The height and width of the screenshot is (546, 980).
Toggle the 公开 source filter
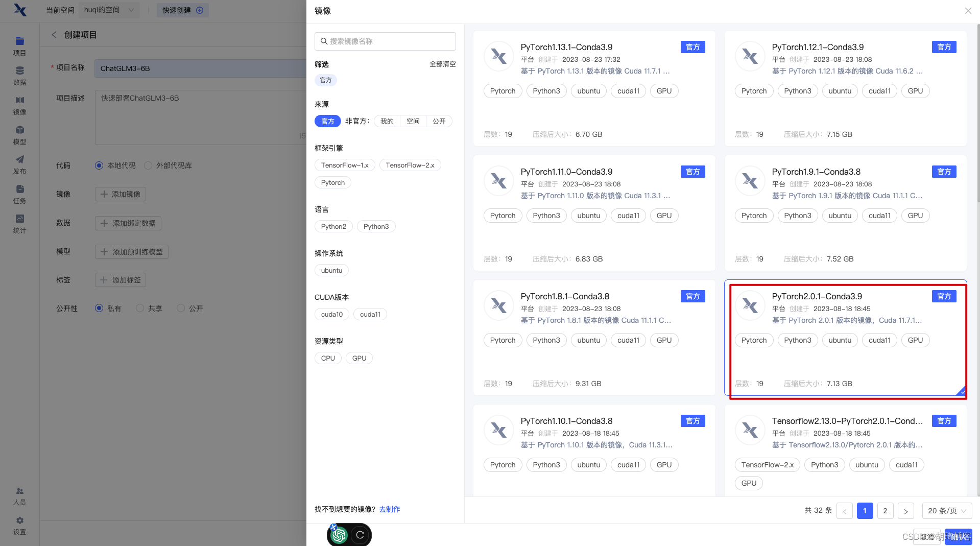point(439,121)
